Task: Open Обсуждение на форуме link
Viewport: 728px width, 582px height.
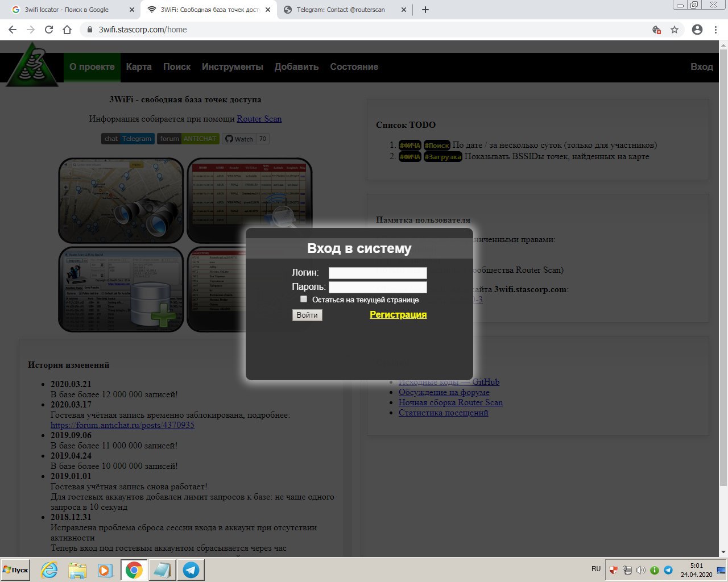Action: point(444,392)
